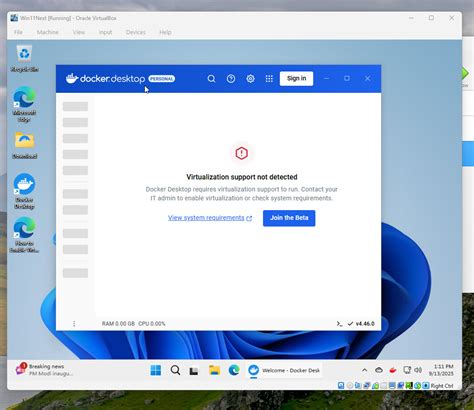Open the File menu in VirtualBox
The height and width of the screenshot is (410, 474).
click(x=18, y=32)
